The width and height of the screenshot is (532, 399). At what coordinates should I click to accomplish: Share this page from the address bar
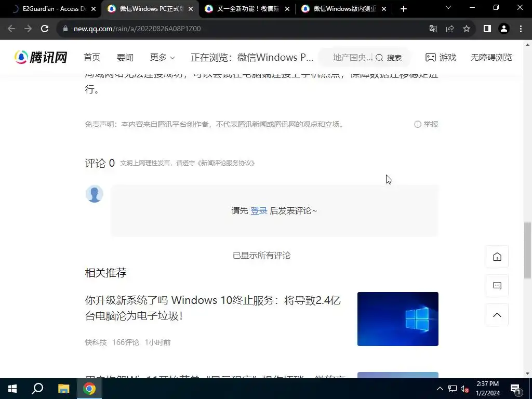pos(450,29)
